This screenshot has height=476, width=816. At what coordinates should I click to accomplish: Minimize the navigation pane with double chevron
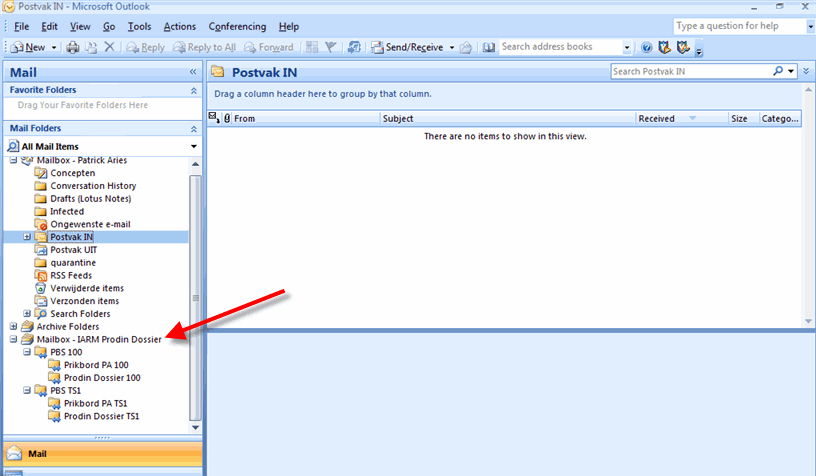click(x=193, y=72)
